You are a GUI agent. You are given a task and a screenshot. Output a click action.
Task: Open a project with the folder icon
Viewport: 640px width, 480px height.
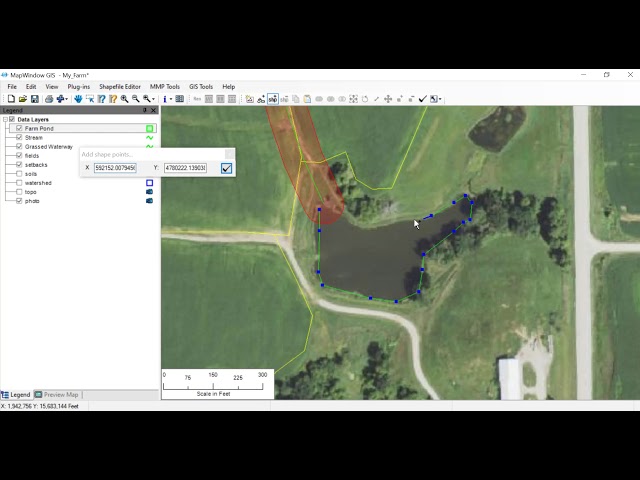tap(23, 99)
